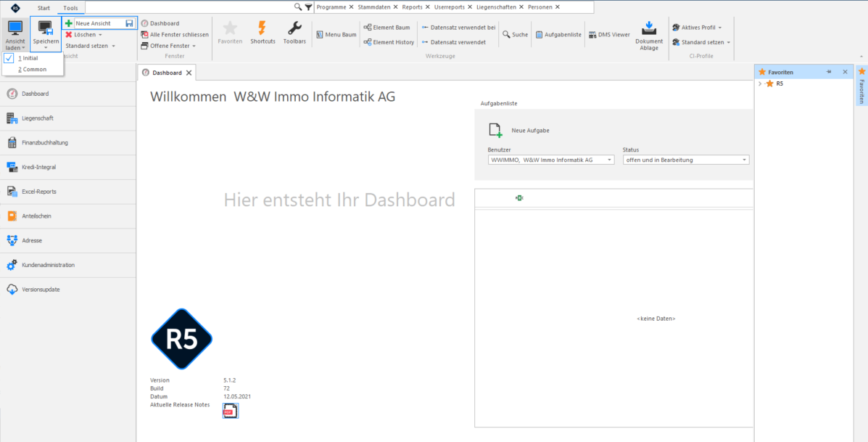The image size is (868, 442).
Task: Click Datensatz verwendet bei
Action: (x=458, y=27)
